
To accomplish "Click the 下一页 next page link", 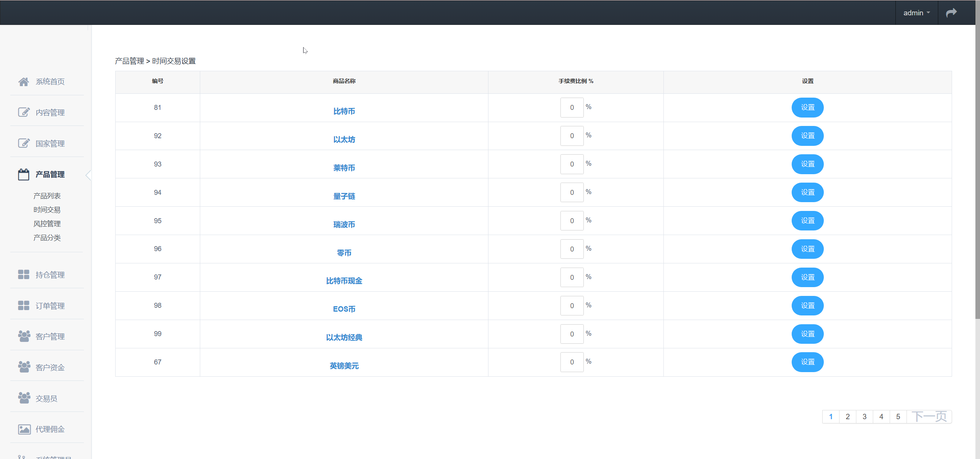I will [x=929, y=417].
